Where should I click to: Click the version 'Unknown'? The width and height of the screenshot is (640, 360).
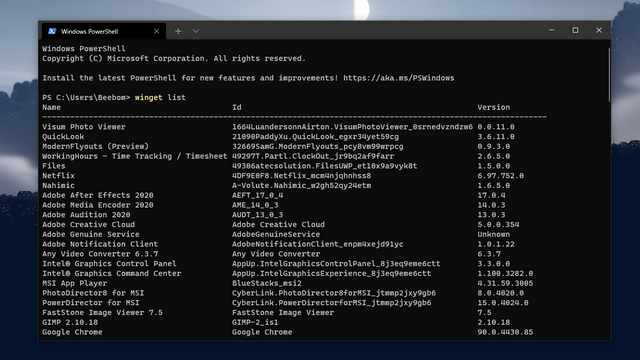tap(493, 235)
